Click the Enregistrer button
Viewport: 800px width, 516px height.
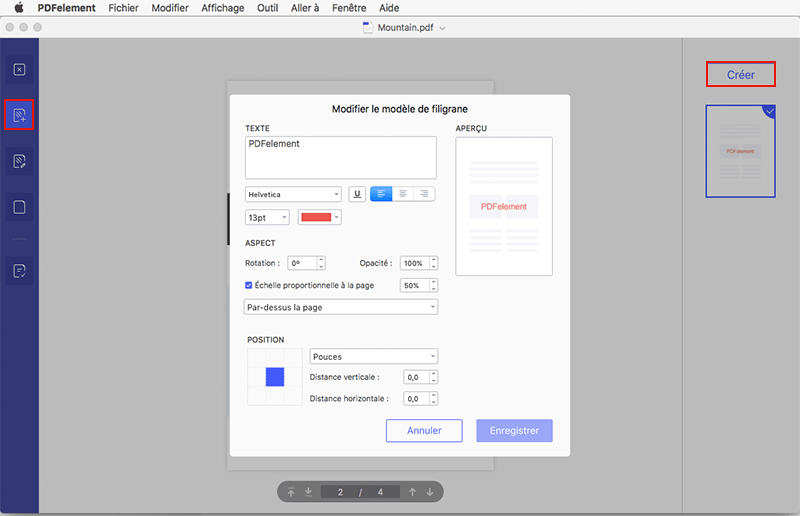pos(514,431)
